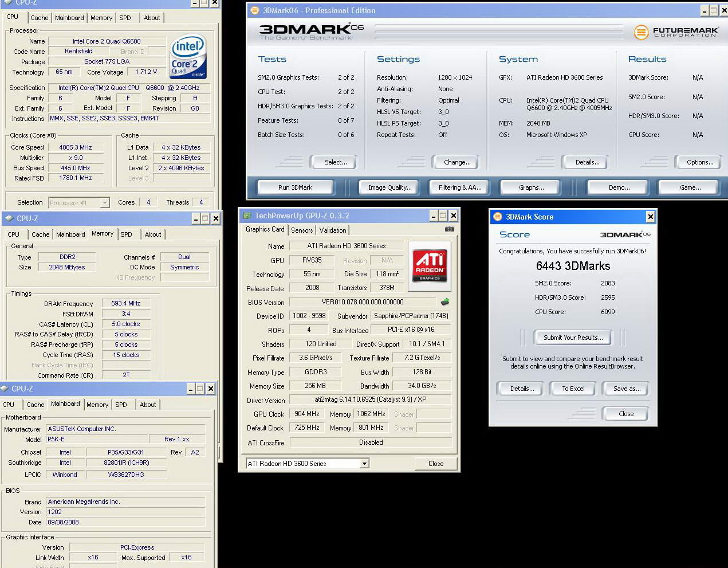This screenshot has width=728, height=568.
Task: Minimize the GPU-Z window
Action: [x=433, y=216]
